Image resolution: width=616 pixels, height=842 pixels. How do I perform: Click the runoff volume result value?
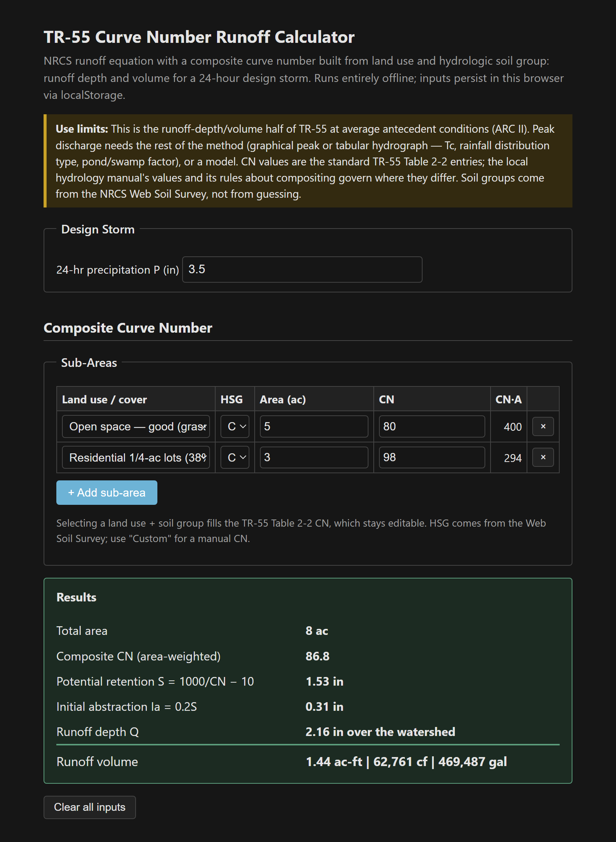(406, 761)
